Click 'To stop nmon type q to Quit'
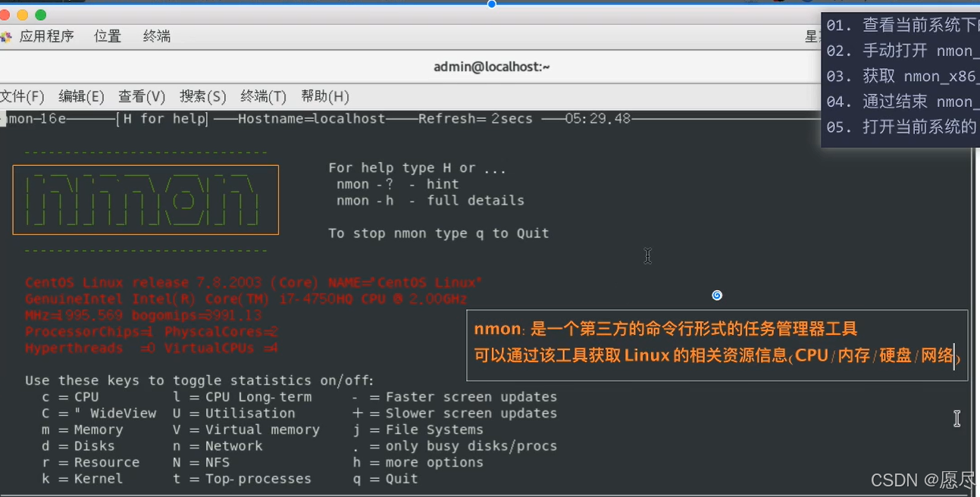Image resolution: width=980 pixels, height=497 pixels. coord(439,233)
